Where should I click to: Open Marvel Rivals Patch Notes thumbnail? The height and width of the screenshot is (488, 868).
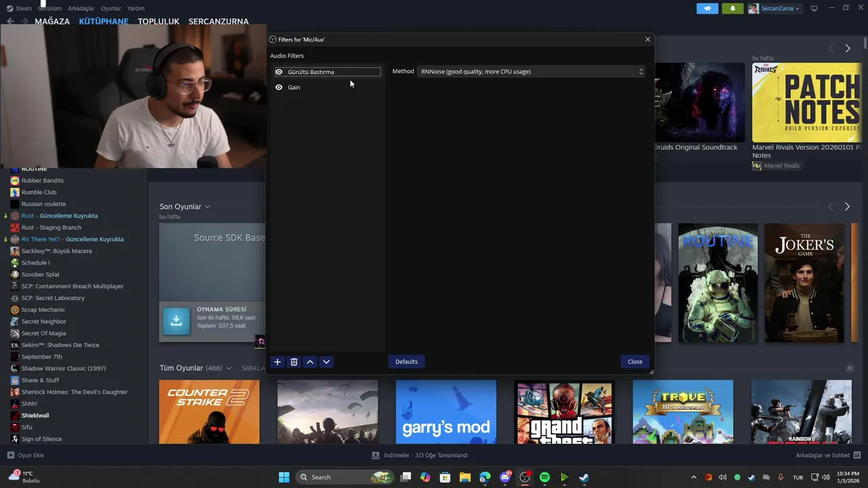coord(807,102)
